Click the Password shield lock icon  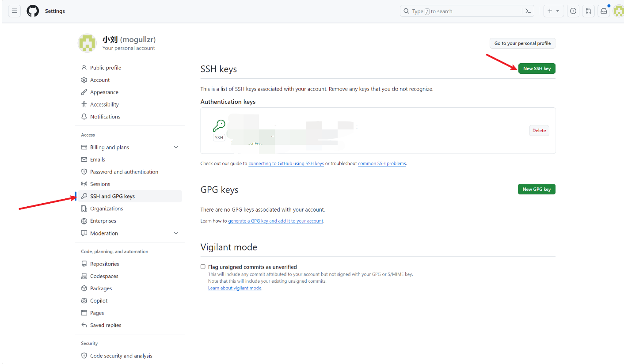[84, 172]
